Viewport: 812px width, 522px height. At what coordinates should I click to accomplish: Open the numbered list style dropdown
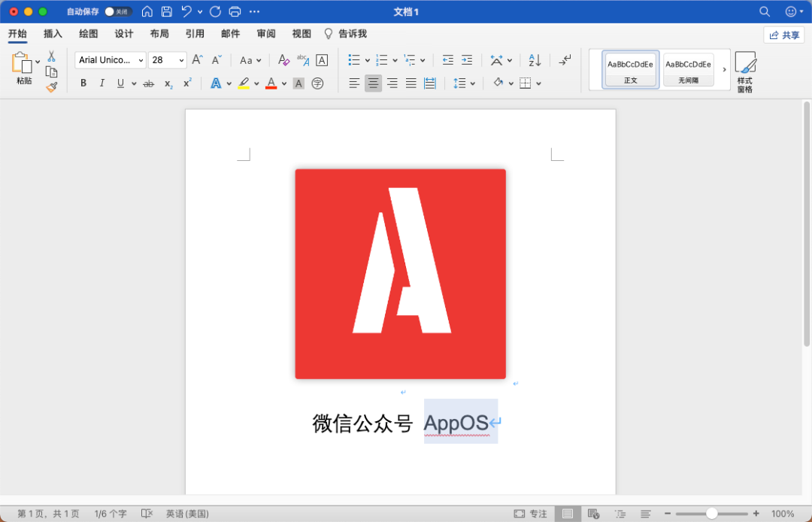click(x=395, y=61)
